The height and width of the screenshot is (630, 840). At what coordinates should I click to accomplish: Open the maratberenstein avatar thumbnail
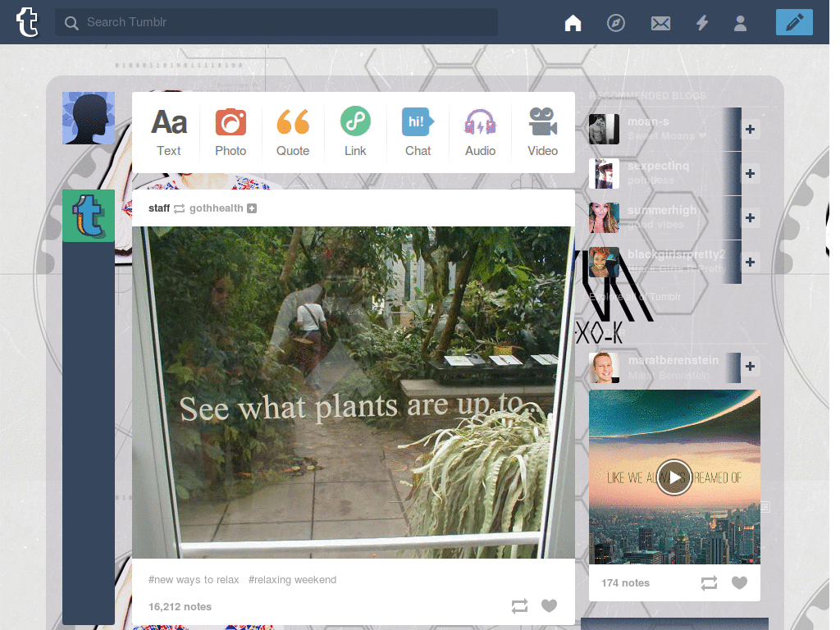pos(604,368)
